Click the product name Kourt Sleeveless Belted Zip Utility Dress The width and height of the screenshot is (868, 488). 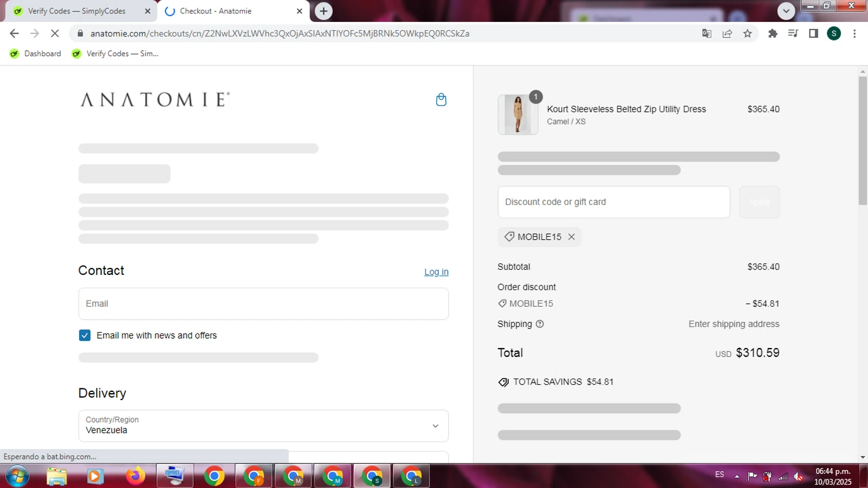(x=626, y=109)
